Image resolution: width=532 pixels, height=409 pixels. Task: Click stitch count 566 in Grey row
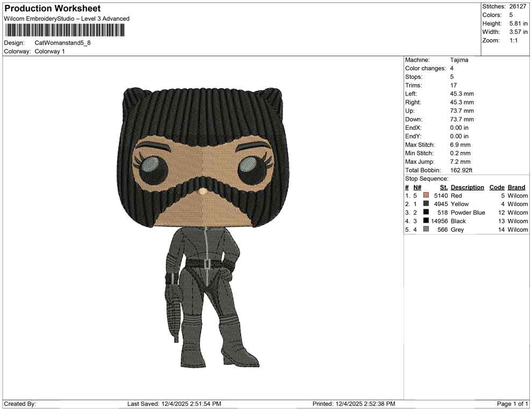coord(442,229)
